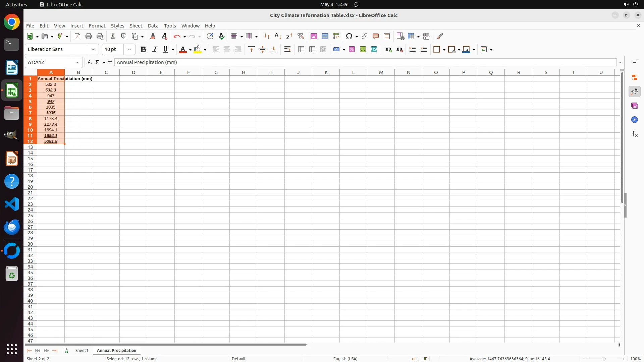
Task: Toggle Wrap Text for selected cells
Action: [x=287, y=49]
